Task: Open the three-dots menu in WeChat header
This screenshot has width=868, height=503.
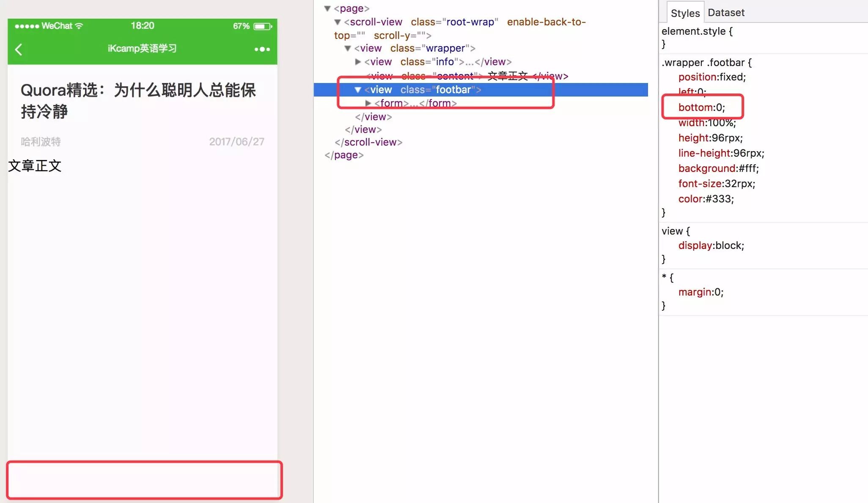Action: (x=262, y=49)
